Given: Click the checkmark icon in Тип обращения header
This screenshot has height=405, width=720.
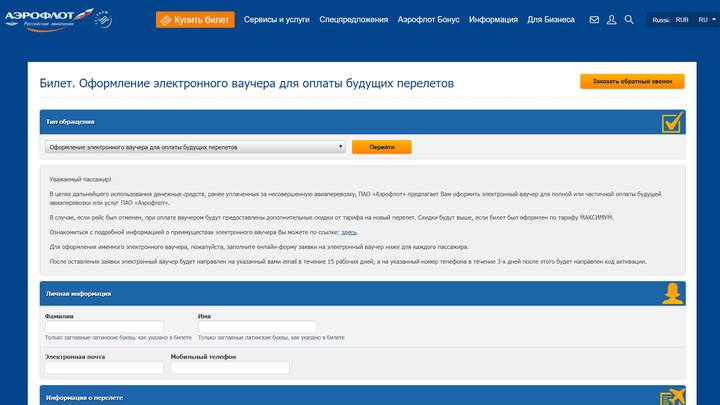Looking at the screenshot, I should click(x=672, y=122).
